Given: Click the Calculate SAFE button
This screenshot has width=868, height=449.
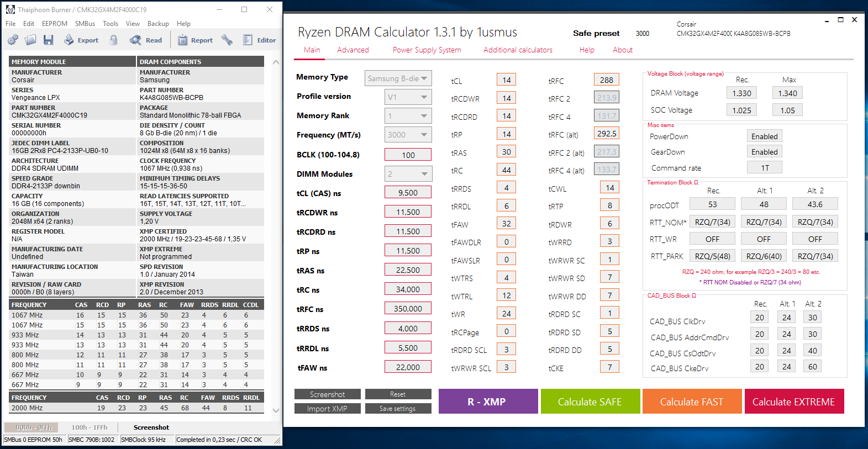Looking at the screenshot, I should coord(590,402).
